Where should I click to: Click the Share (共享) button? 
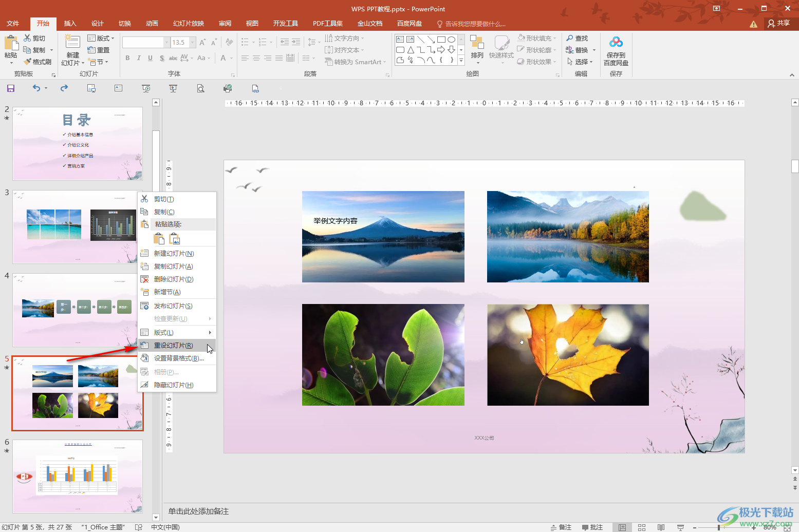pos(779,23)
